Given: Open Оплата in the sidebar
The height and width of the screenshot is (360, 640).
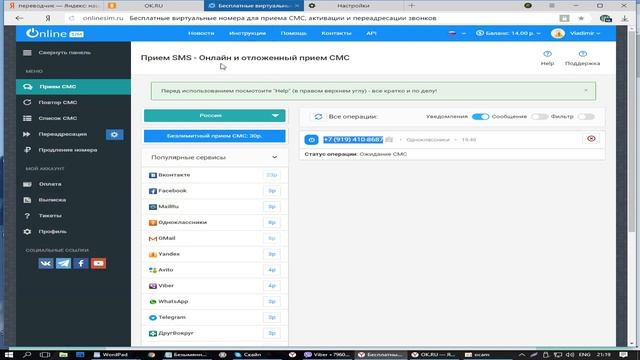Looking at the screenshot, I should pos(73,184).
